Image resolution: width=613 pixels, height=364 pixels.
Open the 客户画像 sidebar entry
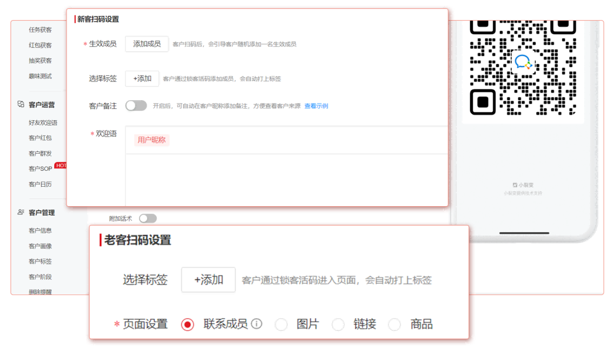40,246
